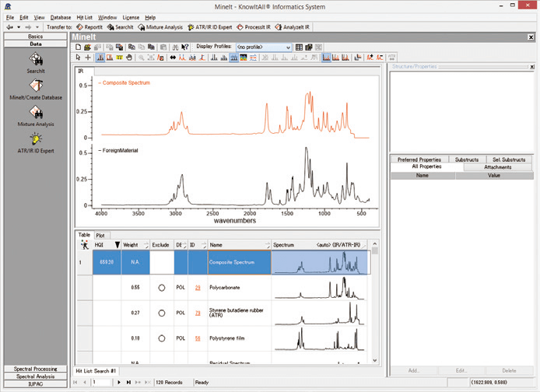Viewport: 540px width, 392px height.
Task: Transfer to ATR/IR ID Expert toolbar item
Action: (210, 27)
